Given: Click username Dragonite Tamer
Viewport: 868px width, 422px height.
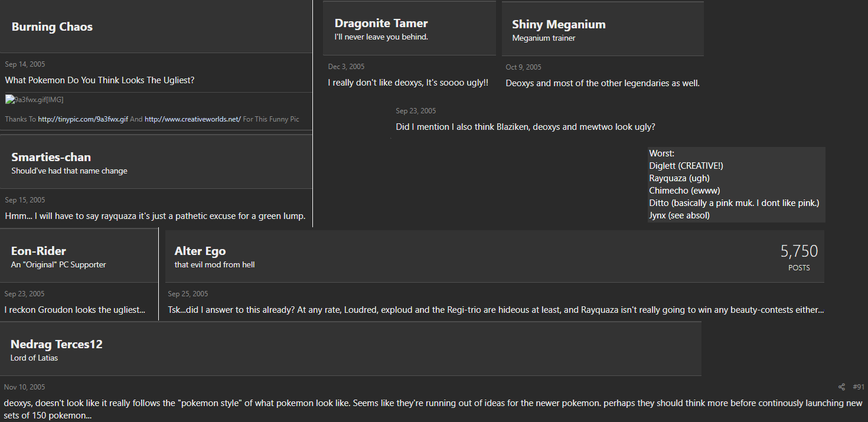Looking at the screenshot, I should pyautogui.click(x=381, y=23).
